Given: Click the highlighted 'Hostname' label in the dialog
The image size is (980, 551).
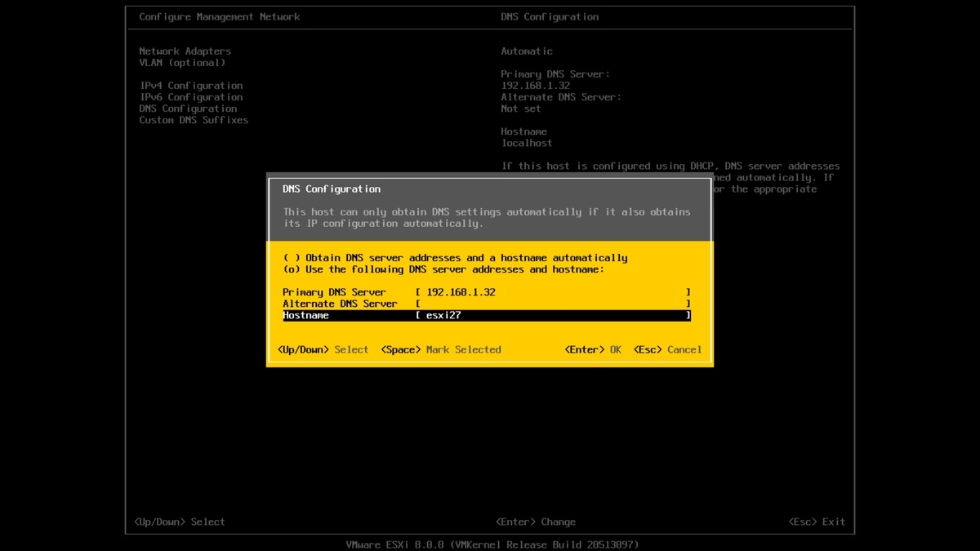Looking at the screenshot, I should click(305, 315).
